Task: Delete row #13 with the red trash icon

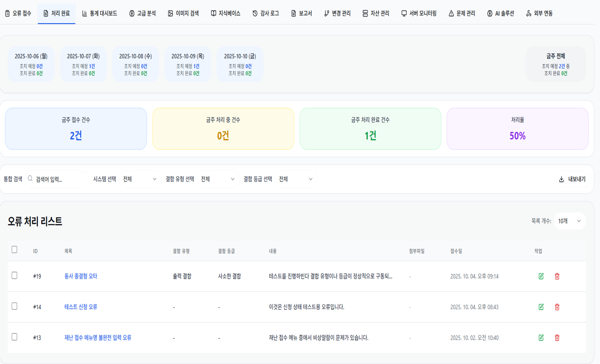Action: [557, 338]
